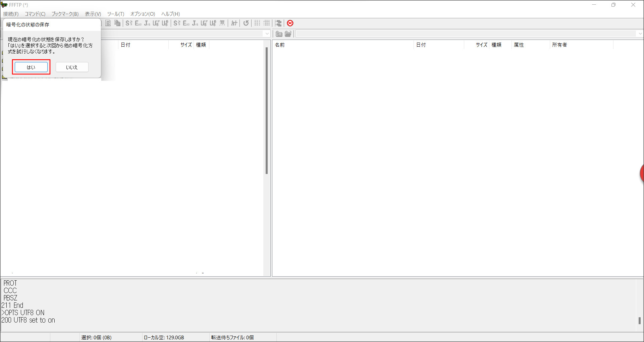Click the remote parent folder icon
The image size is (644, 342).
[279, 34]
